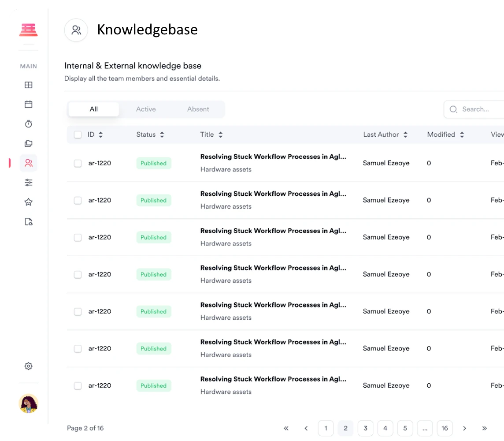Open the stacked folders sidebar icon
Screen dimensions: 504x441
[29, 143]
